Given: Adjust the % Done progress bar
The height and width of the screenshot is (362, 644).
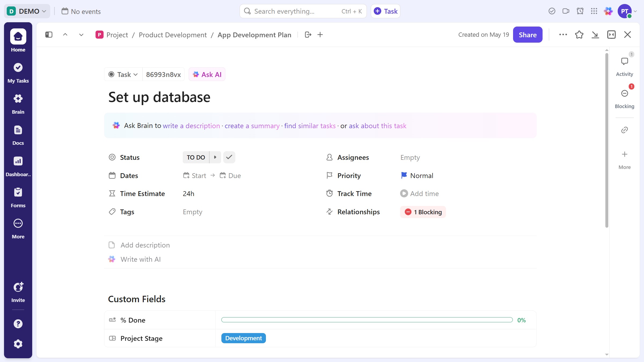Looking at the screenshot, I should tap(367, 320).
